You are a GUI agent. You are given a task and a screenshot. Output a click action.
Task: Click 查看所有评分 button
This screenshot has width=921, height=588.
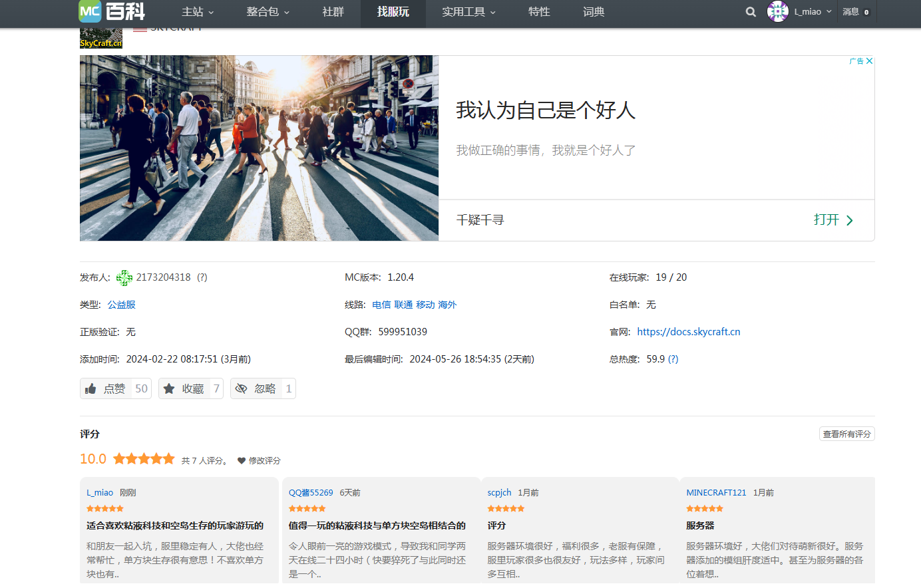tap(847, 434)
